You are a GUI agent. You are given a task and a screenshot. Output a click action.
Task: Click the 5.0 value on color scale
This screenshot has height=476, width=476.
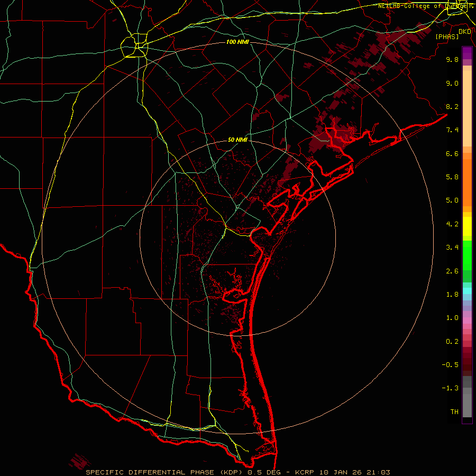click(452, 200)
